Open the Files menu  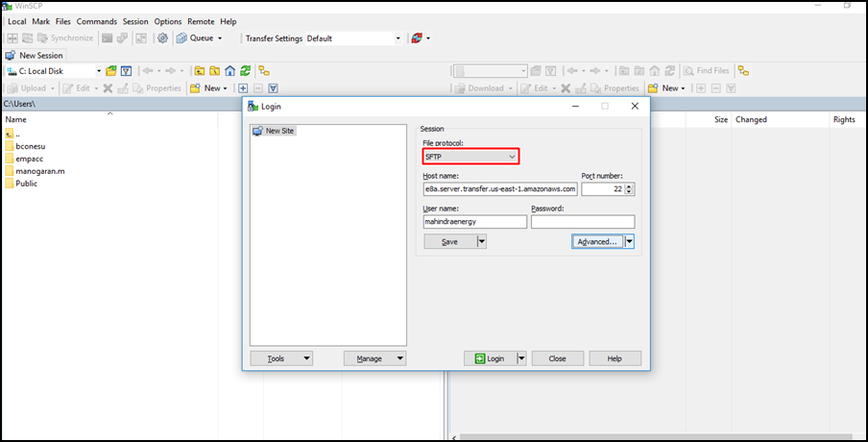coord(63,21)
